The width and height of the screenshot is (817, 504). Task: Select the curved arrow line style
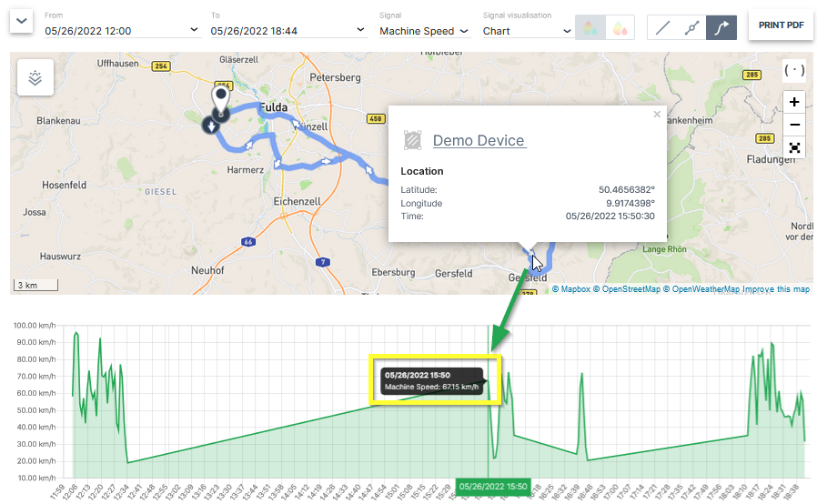coord(721,27)
